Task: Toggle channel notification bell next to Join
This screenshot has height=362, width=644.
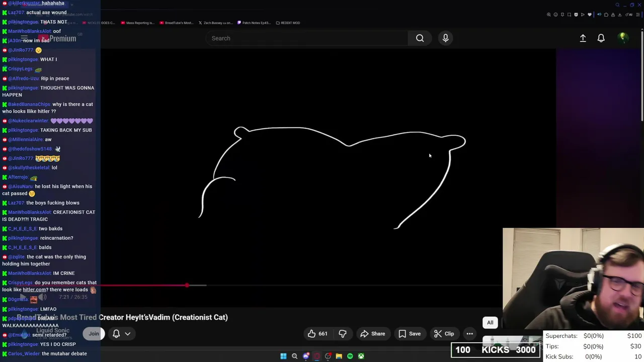Action: coord(116,334)
